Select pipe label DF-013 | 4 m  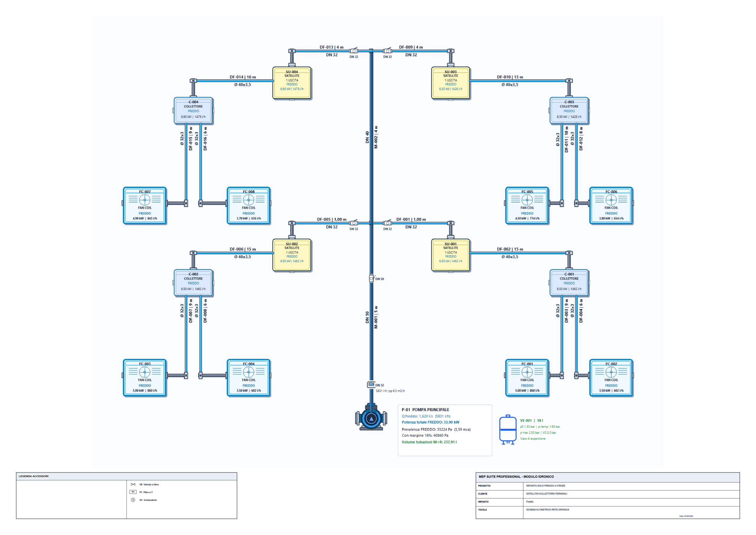(x=332, y=47)
